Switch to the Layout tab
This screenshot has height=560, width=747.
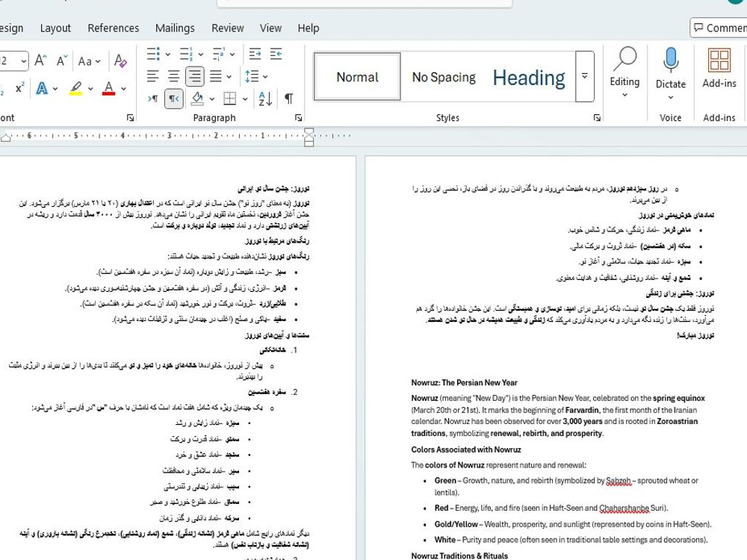55,28
